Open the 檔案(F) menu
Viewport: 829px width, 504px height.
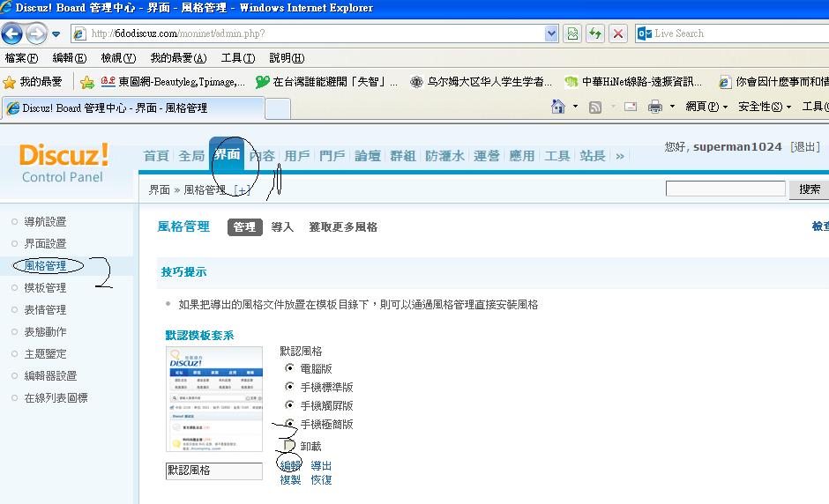(22, 58)
